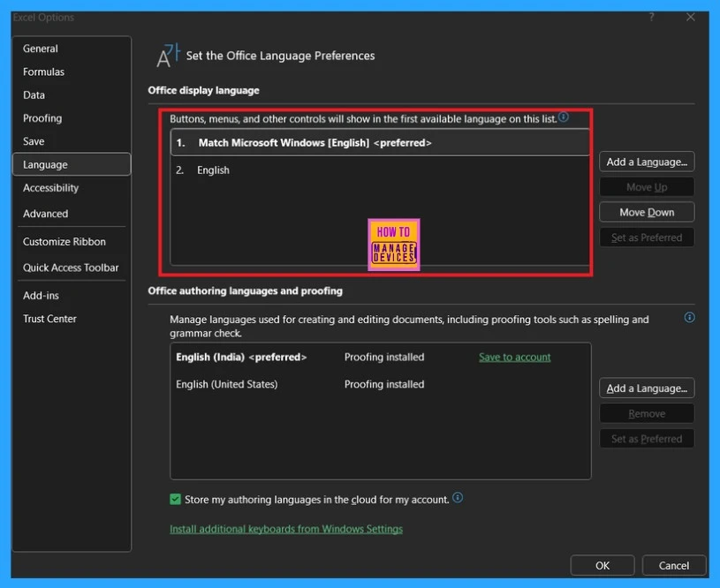Select English (India) authoring language row
Screen dimensions: 720x588
[x=380, y=357]
